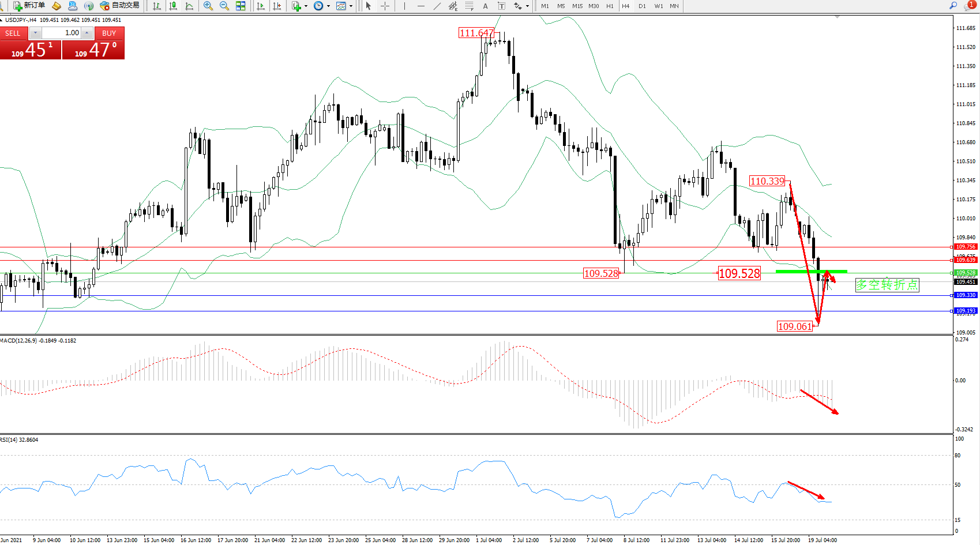Select the Fibonacci retracement tool
The image size is (980, 545).
point(470,6)
